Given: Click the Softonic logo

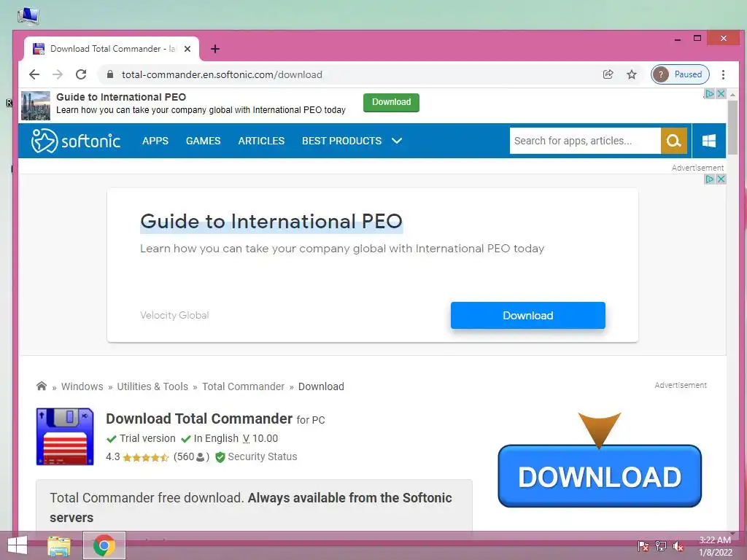Looking at the screenshot, I should [x=75, y=141].
